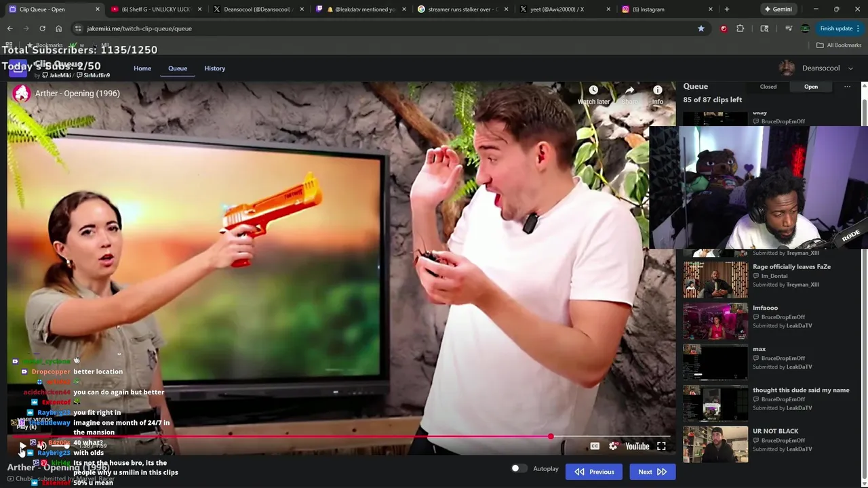Toggle closed captions on the video
The width and height of the screenshot is (868, 488).
(x=595, y=446)
